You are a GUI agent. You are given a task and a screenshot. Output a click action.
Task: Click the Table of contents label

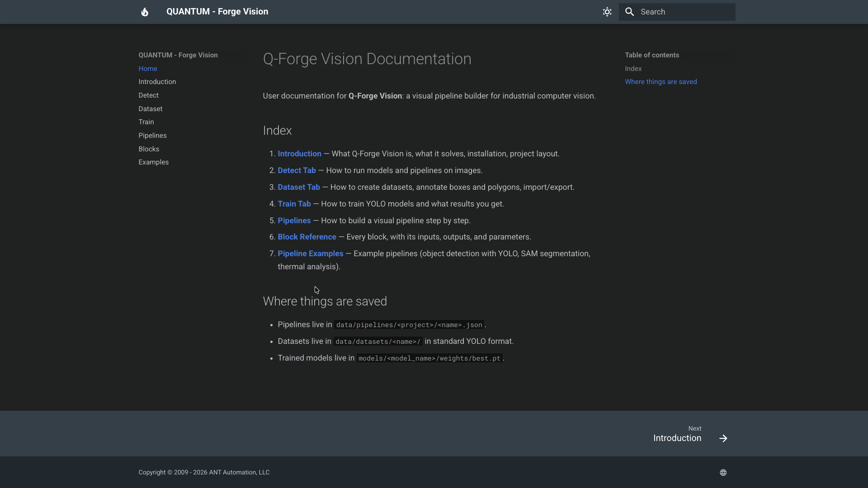652,55
